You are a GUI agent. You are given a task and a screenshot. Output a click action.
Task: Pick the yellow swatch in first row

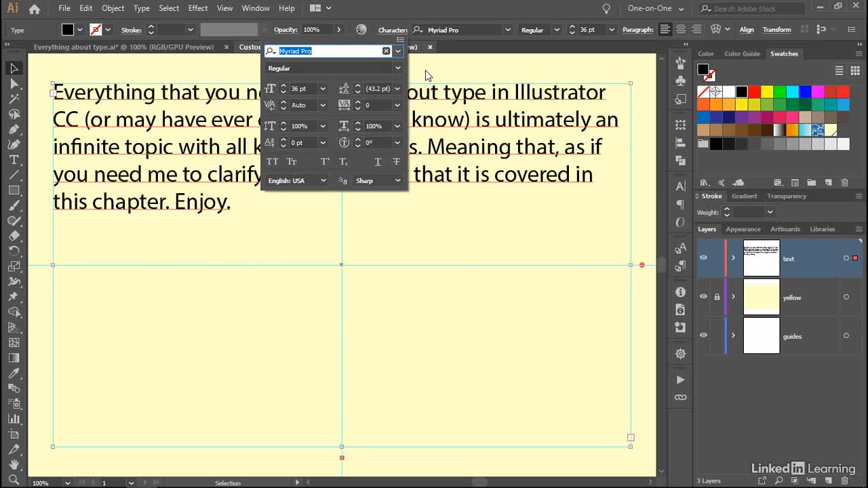click(766, 91)
